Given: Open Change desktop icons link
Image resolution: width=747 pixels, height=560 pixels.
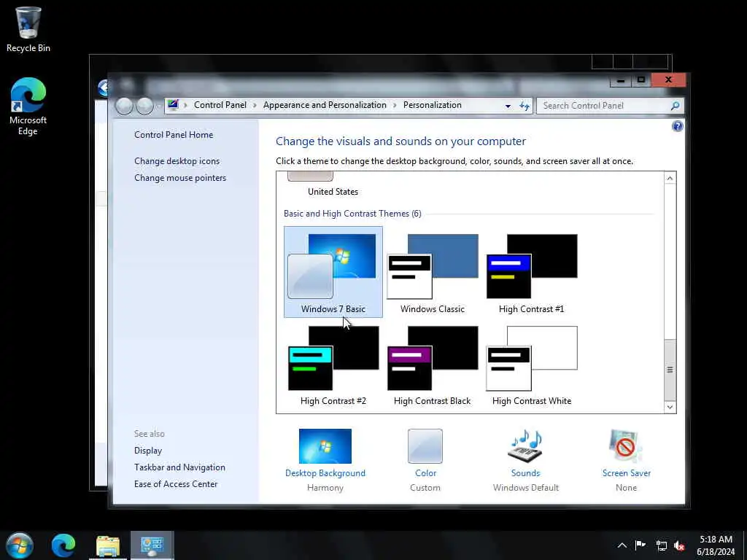Looking at the screenshot, I should pos(177,161).
